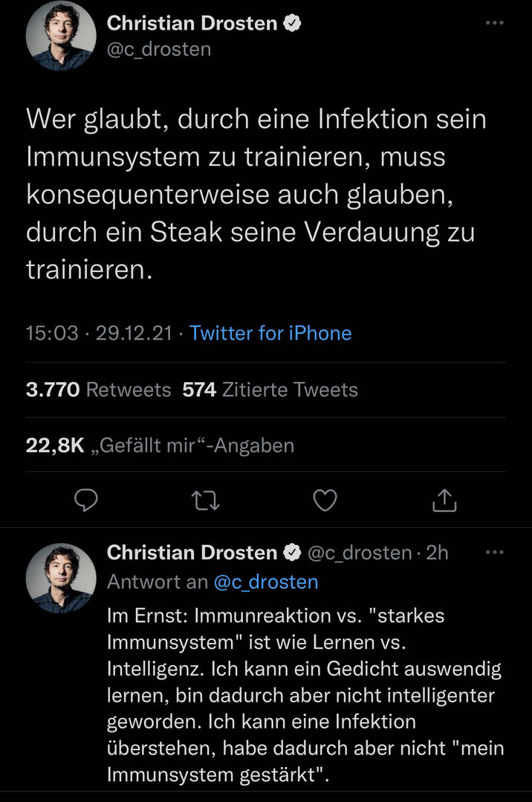This screenshot has height=802, width=532.
Task: Open the Christian Drosten name at top
Action: pos(192,24)
